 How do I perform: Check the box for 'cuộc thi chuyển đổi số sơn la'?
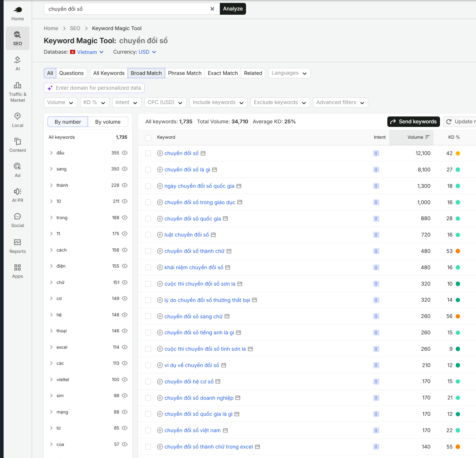pos(148,284)
